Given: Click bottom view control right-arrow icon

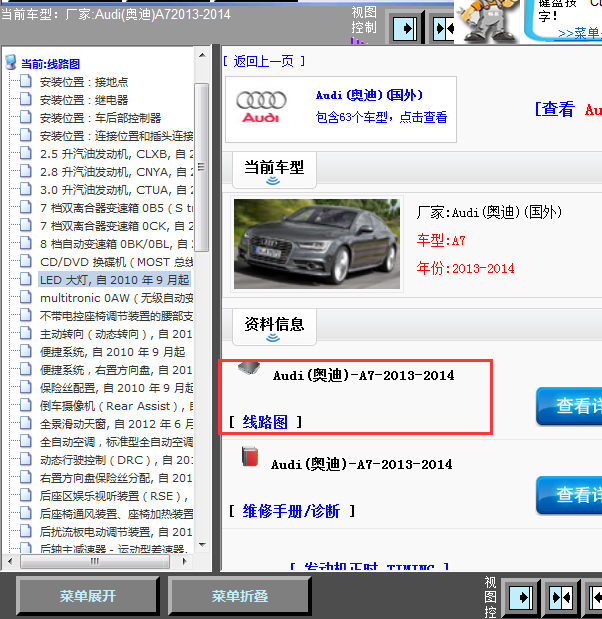Looking at the screenshot, I should pyautogui.click(x=520, y=598).
